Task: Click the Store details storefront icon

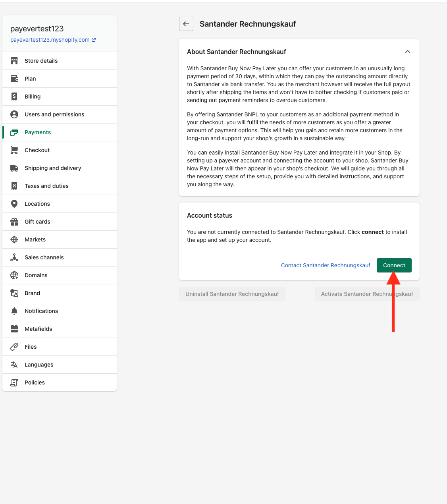Action: pyautogui.click(x=14, y=61)
